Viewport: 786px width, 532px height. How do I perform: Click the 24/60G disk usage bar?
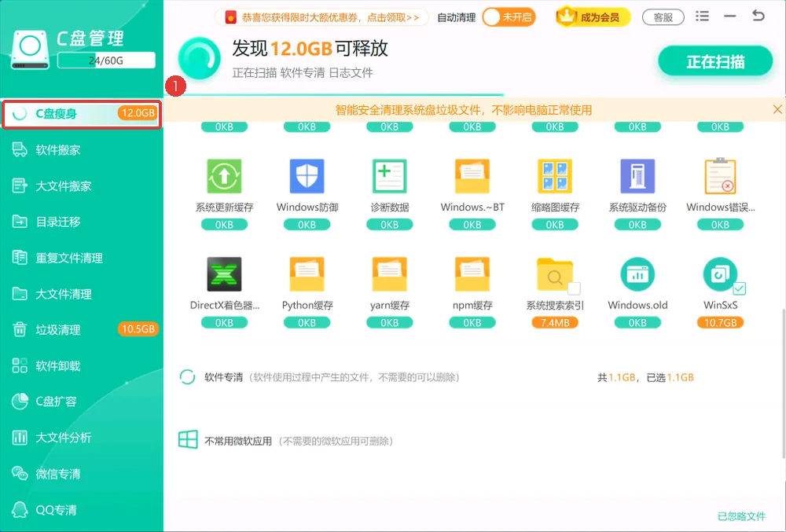(x=106, y=60)
